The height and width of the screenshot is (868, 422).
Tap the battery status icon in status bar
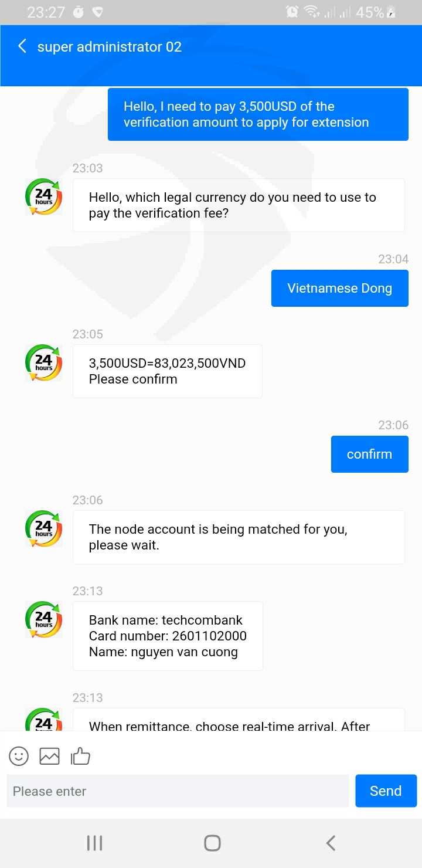[391, 12]
